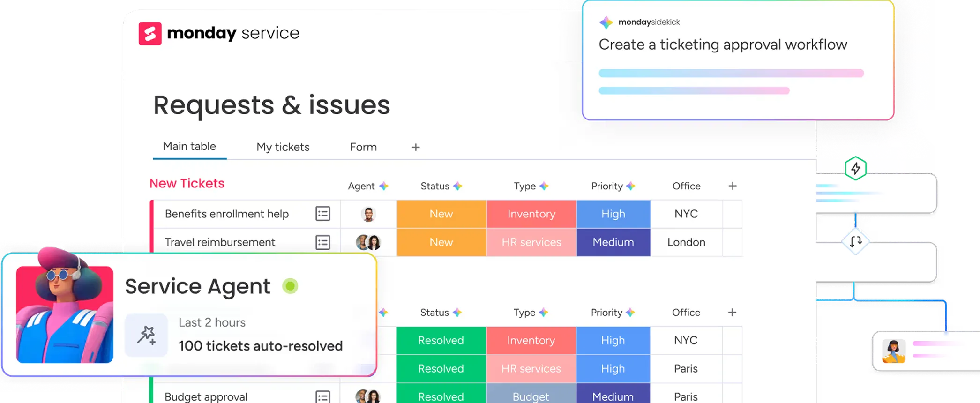Click the Office column header in New Tickets
980x403 pixels.
click(687, 186)
